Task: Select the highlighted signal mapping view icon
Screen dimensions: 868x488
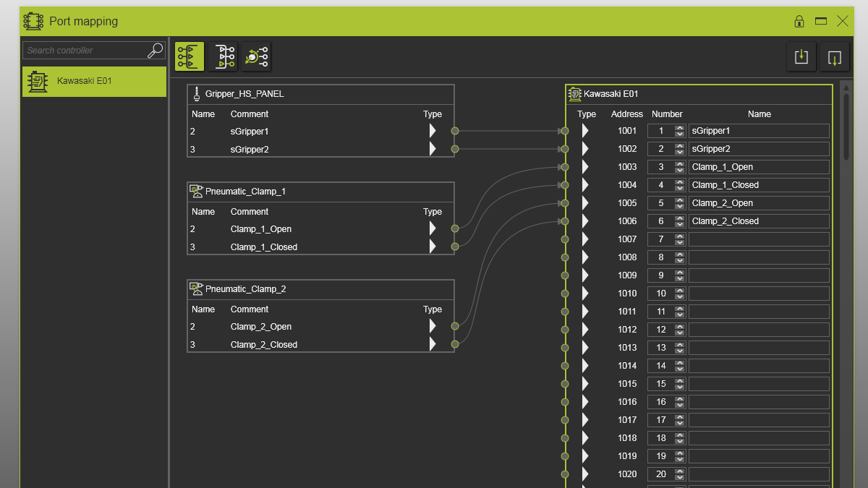Action: pos(190,56)
